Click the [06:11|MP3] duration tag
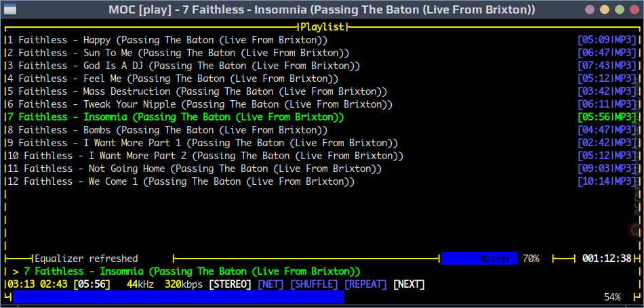 coord(607,104)
